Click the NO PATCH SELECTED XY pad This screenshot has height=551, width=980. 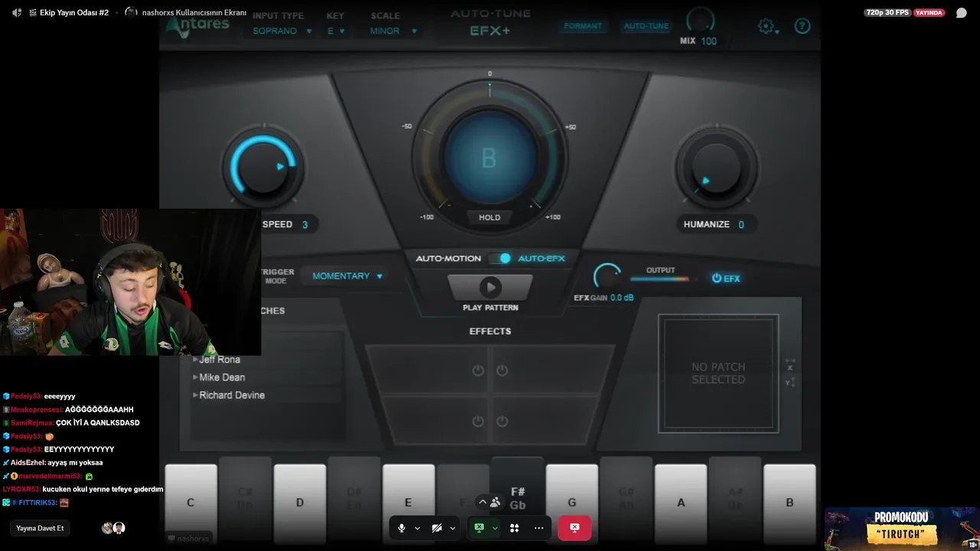pyautogui.click(x=718, y=373)
